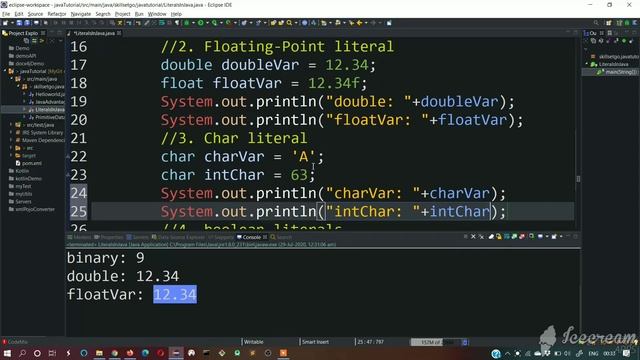Viewport: 640px width, 360px height.
Task: Click the green Run toolbar icon
Action: pos(200,23)
